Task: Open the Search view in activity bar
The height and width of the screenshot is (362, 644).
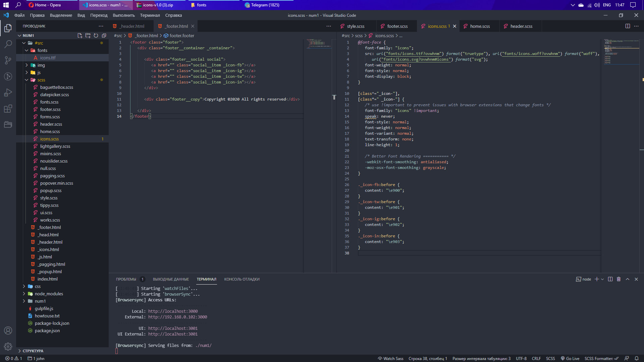Action: click(8, 44)
